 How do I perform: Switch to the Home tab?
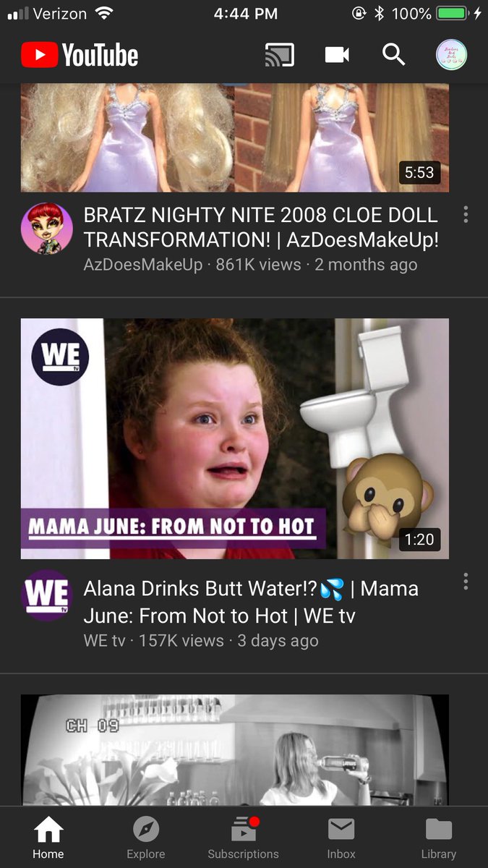click(x=48, y=838)
